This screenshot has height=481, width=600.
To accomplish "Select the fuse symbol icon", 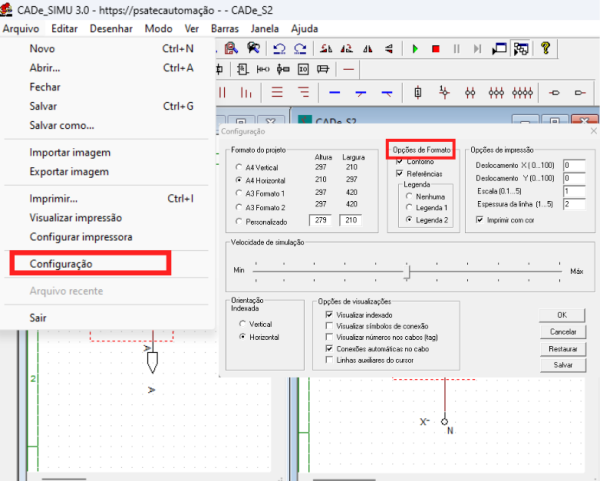I will tap(418, 93).
